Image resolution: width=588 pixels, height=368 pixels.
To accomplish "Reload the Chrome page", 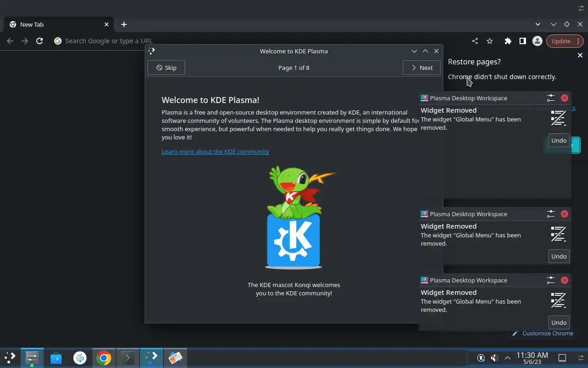I will (40, 41).
